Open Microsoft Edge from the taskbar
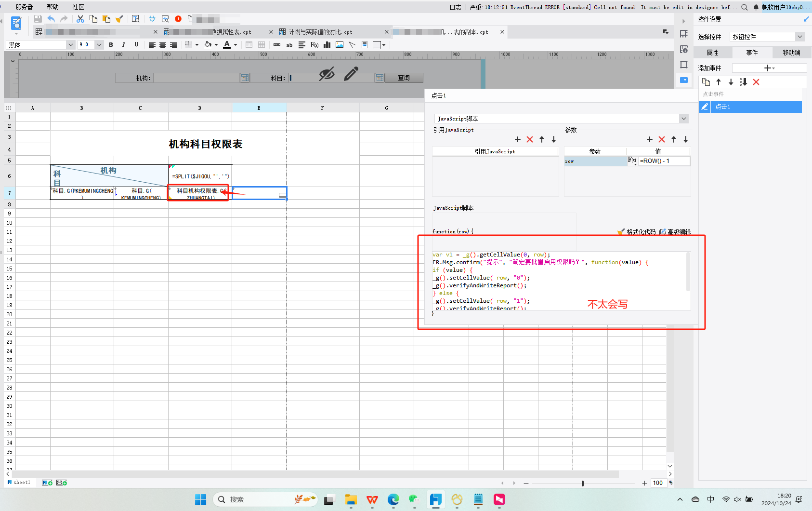Image resolution: width=812 pixels, height=511 pixels. (393, 499)
